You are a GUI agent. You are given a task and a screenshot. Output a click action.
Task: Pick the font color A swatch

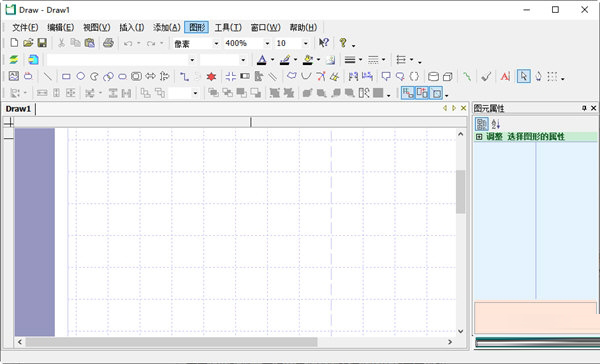point(262,60)
